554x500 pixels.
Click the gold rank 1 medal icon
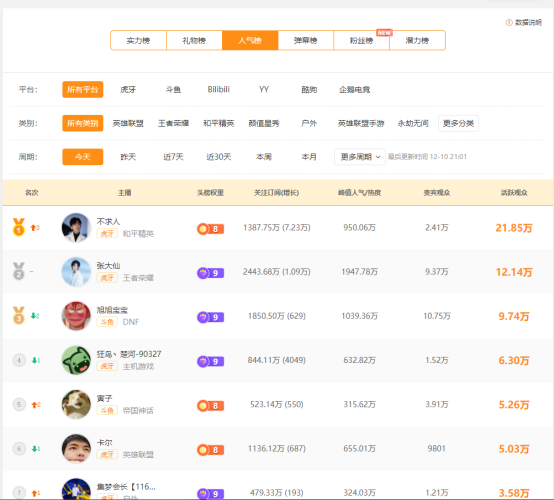pos(19,227)
